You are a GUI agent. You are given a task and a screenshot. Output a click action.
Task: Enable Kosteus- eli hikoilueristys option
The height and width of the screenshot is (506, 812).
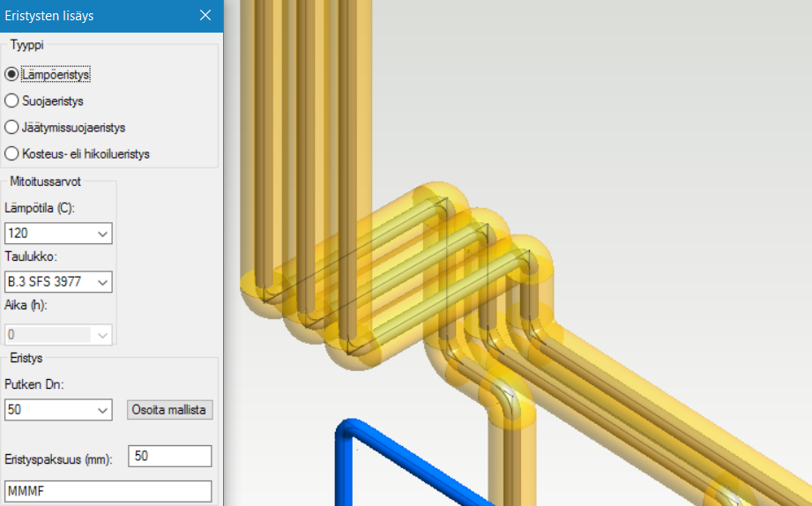coord(11,153)
